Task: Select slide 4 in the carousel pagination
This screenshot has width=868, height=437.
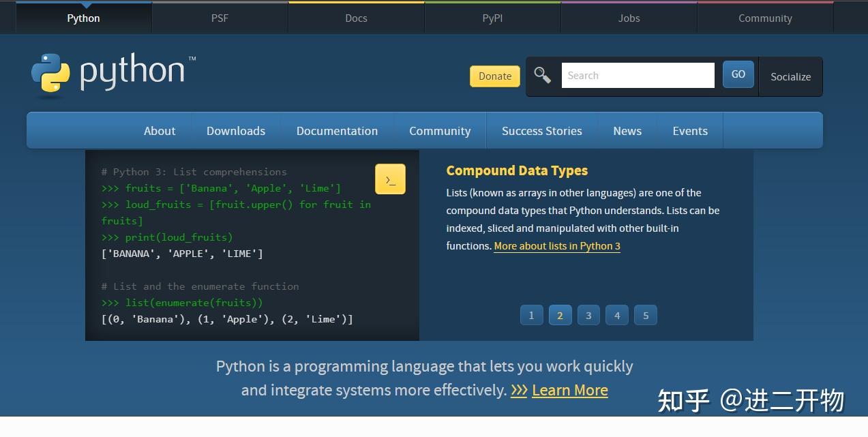Action: click(616, 315)
